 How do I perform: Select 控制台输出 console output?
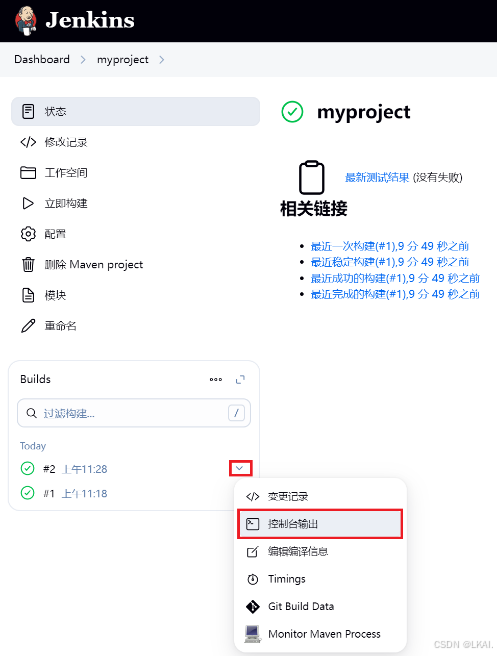coord(320,524)
